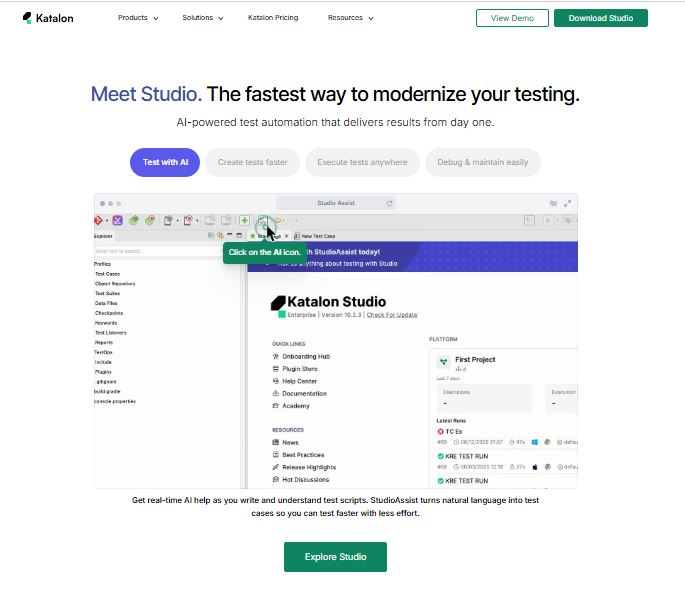Open the Solutions dropdown
This screenshot has height=608, width=685.
tap(203, 18)
